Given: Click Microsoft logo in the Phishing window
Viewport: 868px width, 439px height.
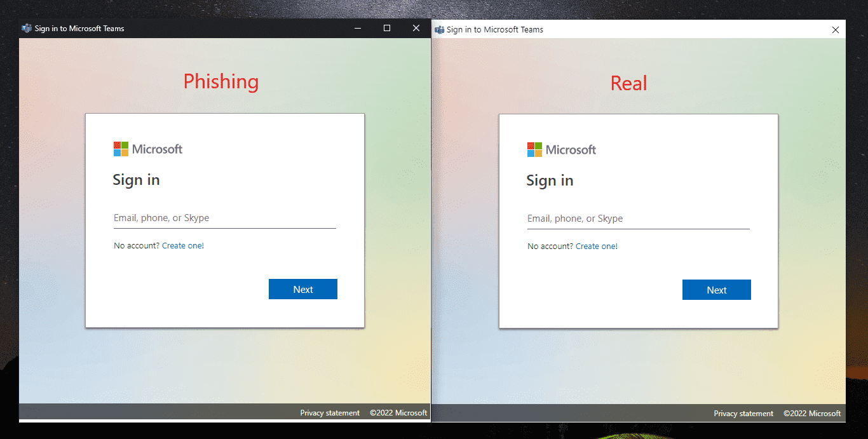Looking at the screenshot, I should [148, 149].
